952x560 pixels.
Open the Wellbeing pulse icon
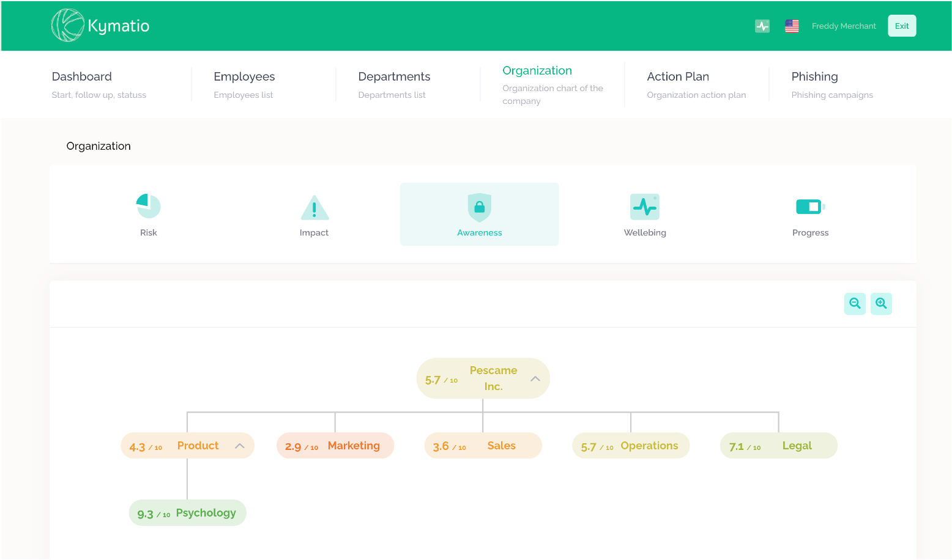coord(645,207)
